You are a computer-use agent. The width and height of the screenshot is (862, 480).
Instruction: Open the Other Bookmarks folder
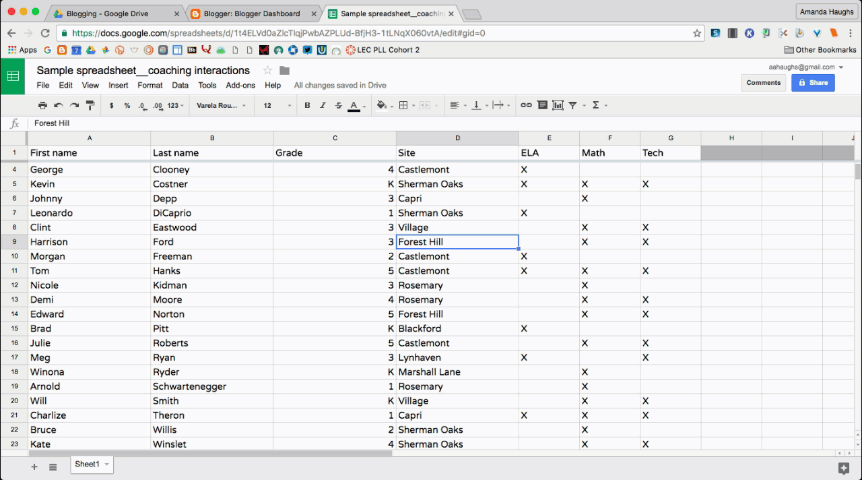820,50
